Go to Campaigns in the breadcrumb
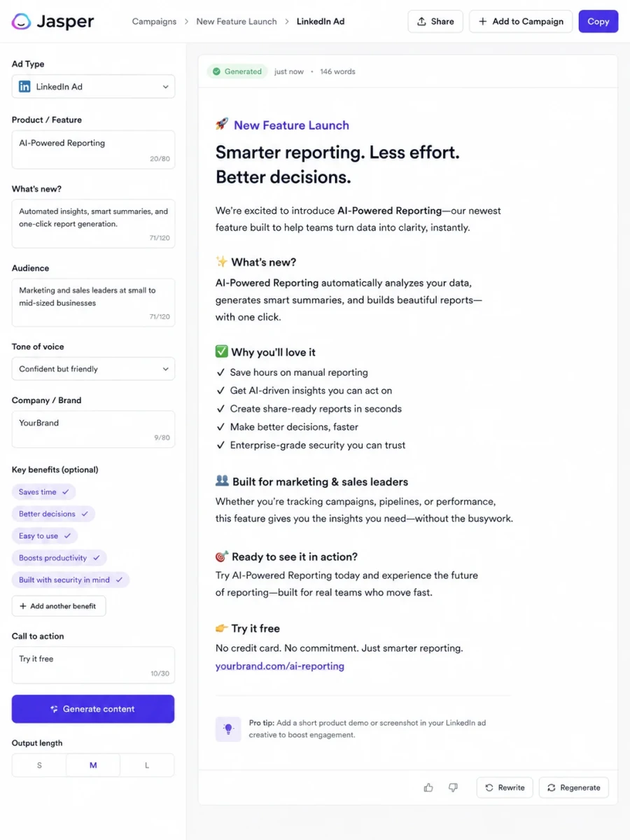This screenshot has width=630, height=840. tap(154, 22)
